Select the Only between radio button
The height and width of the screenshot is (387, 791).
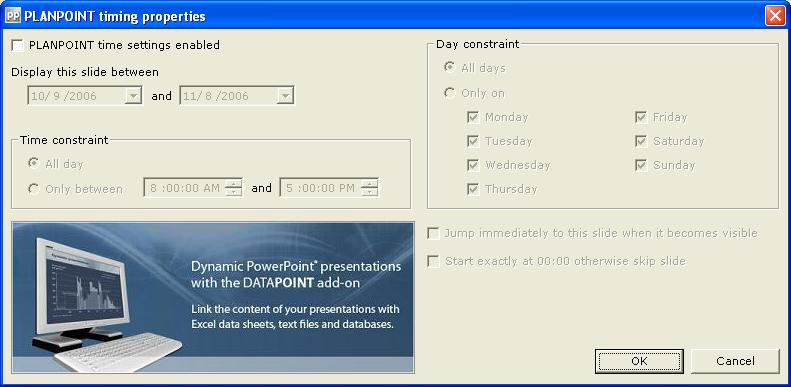(x=34, y=189)
